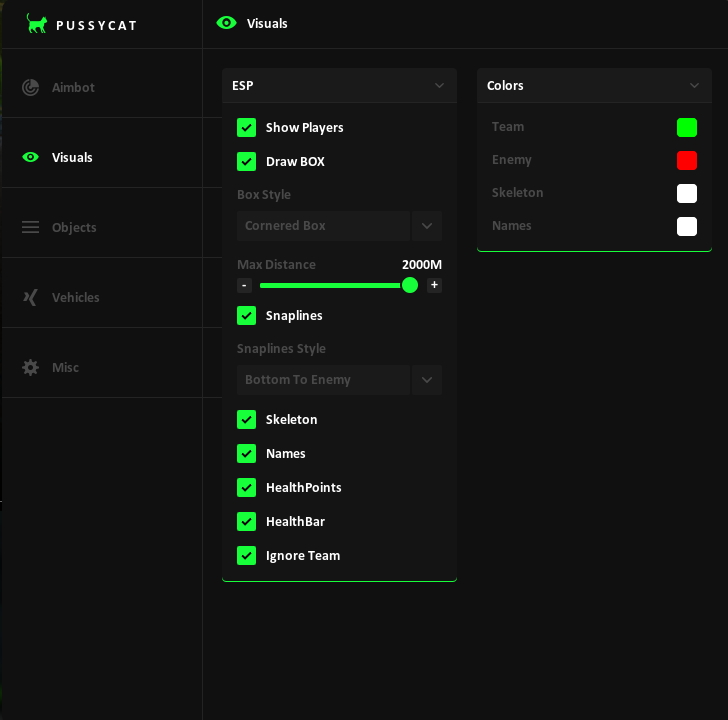Click the green cat logo icon
This screenshot has width=728, height=720.
click(37, 24)
